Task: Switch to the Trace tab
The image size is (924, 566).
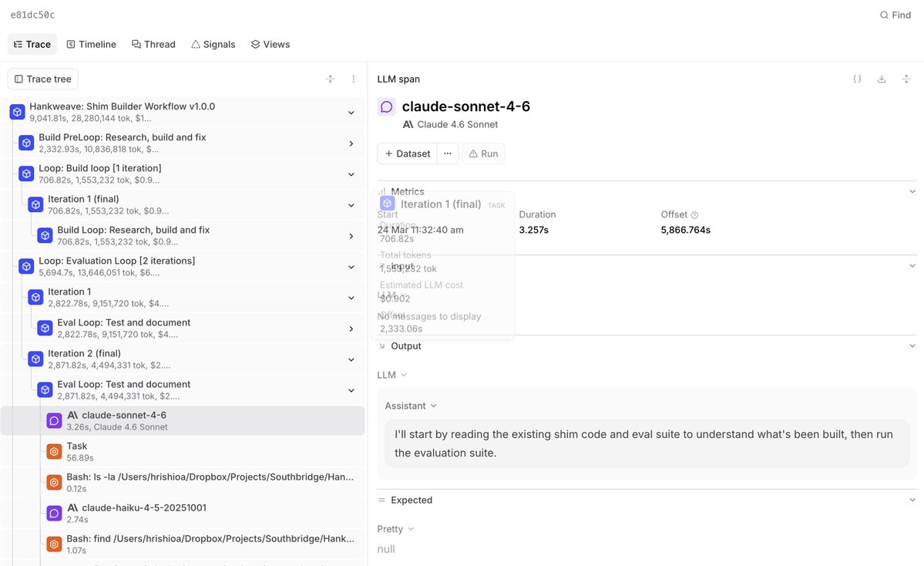Action: [x=32, y=44]
